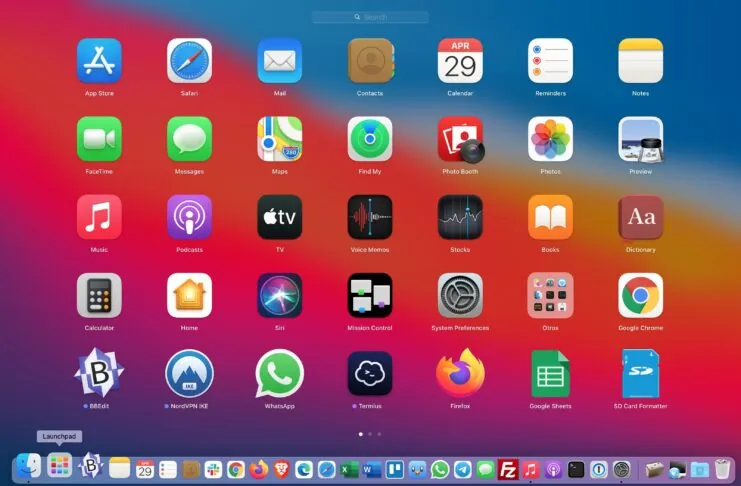Open the Calculator app

pos(99,295)
